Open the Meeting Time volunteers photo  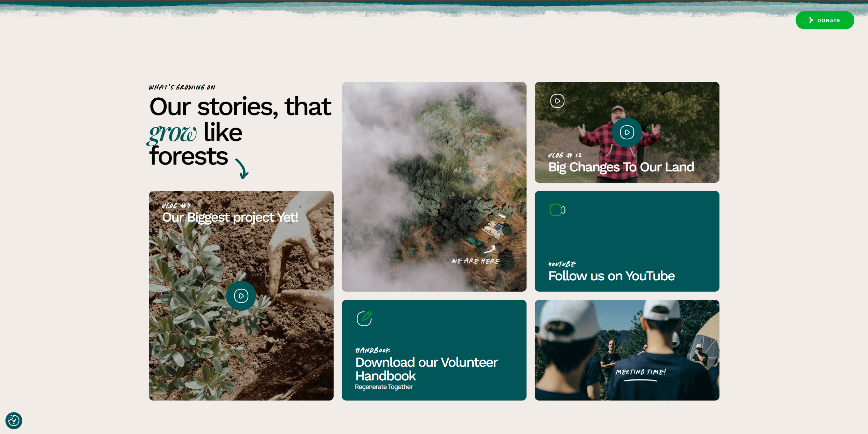coord(627,350)
